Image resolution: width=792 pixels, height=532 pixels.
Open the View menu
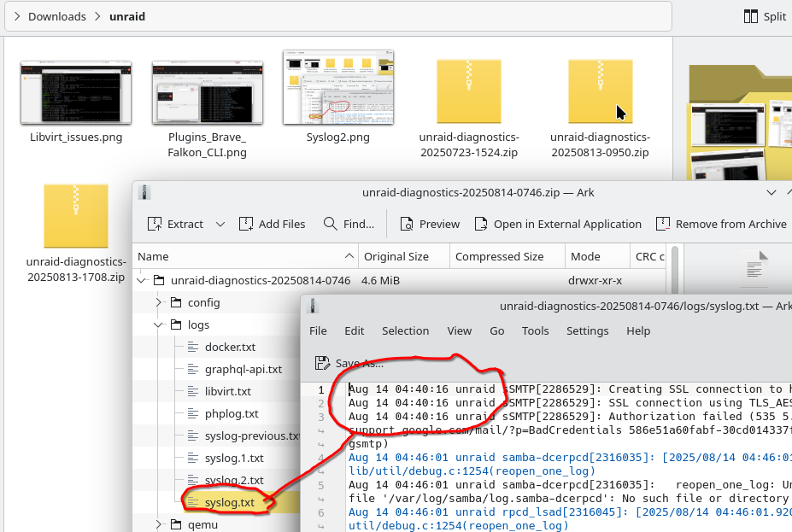coord(459,331)
